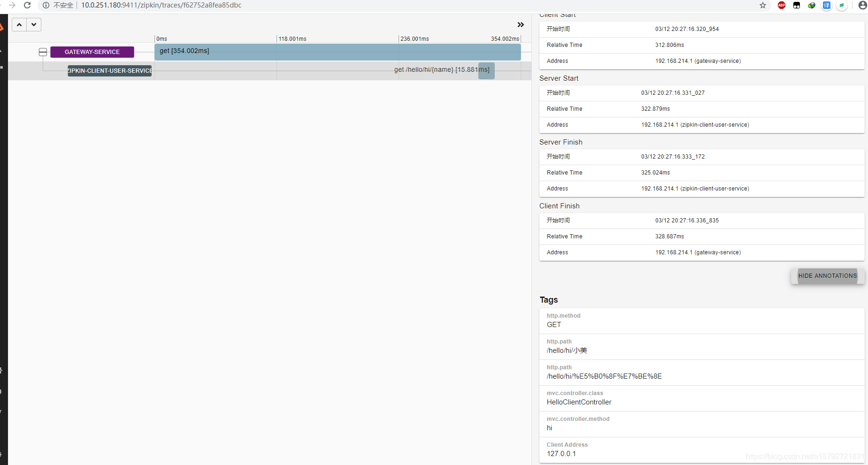The width and height of the screenshot is (868, 465).
Task: Select Relative Time value 322.879ms
Action: (x=655, y=109)
